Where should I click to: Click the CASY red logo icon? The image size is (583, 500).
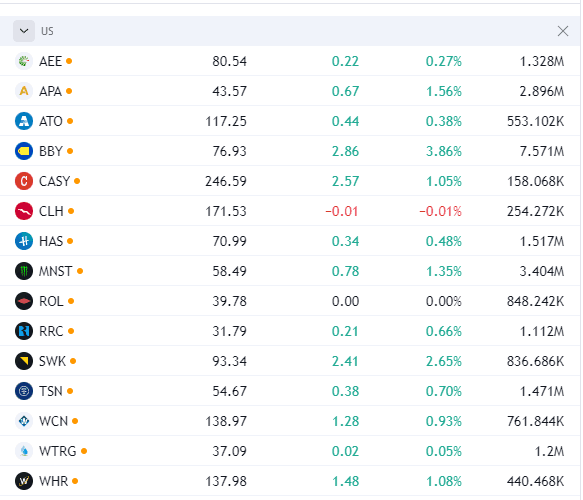click(24, 181)
